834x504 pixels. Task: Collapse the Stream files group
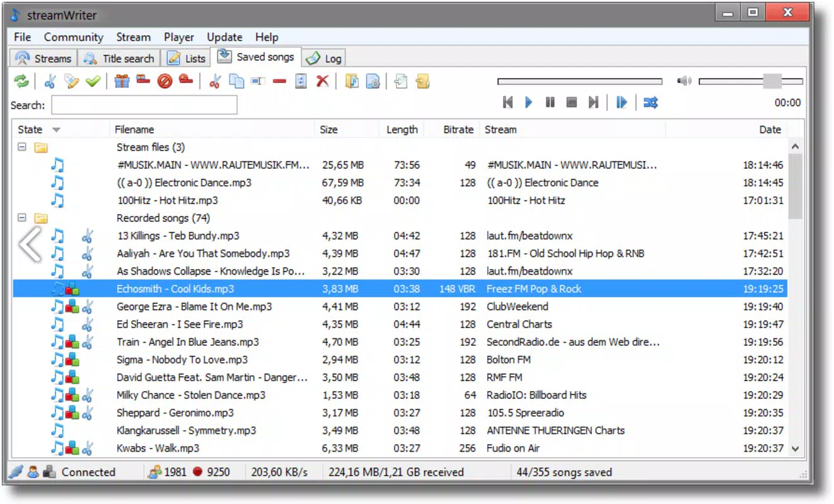tap(22, 147)
